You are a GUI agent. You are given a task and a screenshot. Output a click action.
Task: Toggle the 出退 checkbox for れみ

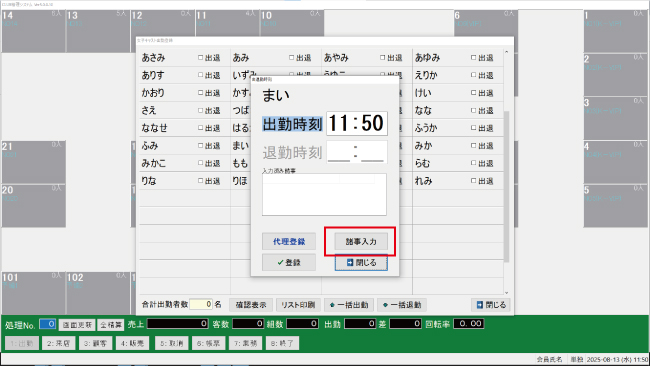473,181
